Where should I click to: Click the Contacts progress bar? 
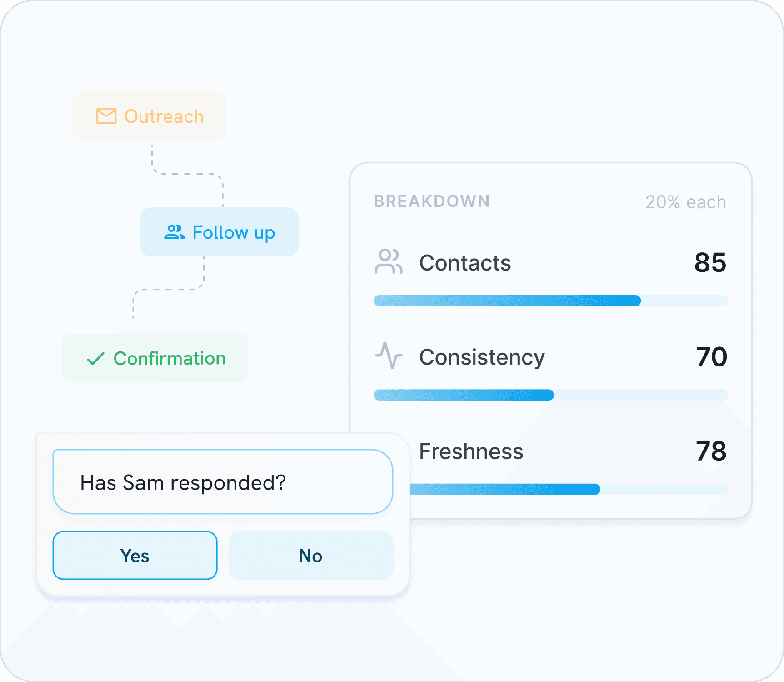click(550, 301)
